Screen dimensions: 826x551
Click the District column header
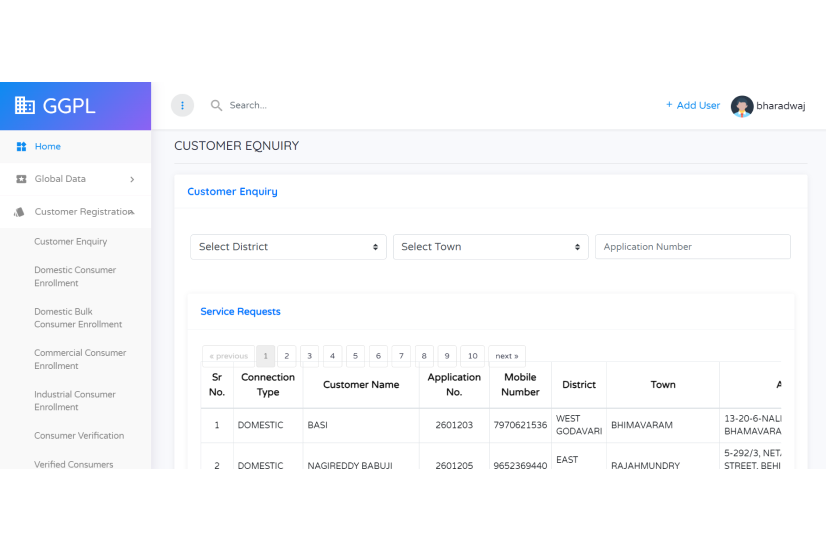click(x=579, y=385)
